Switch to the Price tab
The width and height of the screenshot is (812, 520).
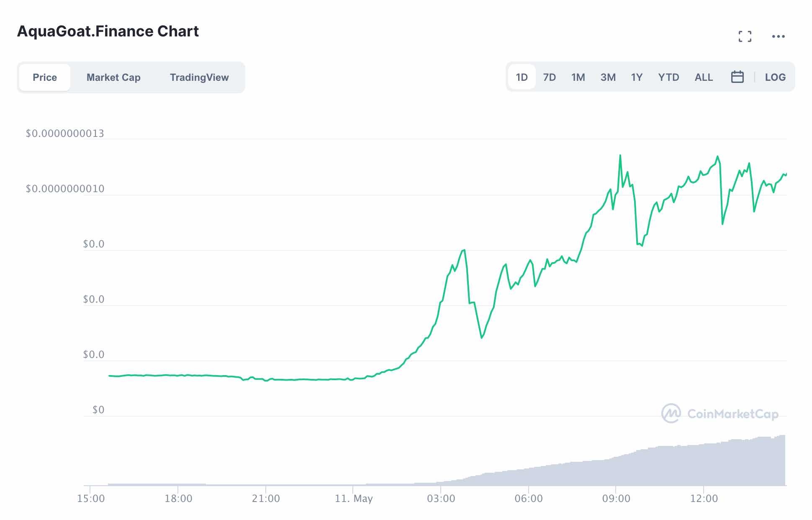pyautogui.click(x=45, y=77)
